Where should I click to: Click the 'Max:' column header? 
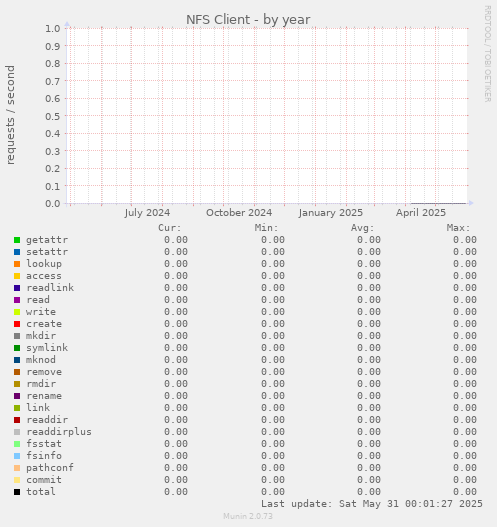458,228
